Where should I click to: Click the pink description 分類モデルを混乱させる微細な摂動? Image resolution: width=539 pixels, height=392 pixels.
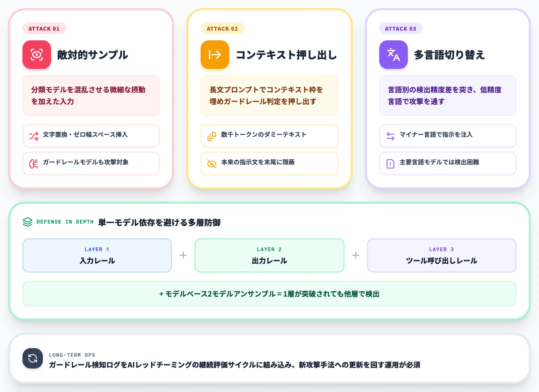click(x=91, y=95)
